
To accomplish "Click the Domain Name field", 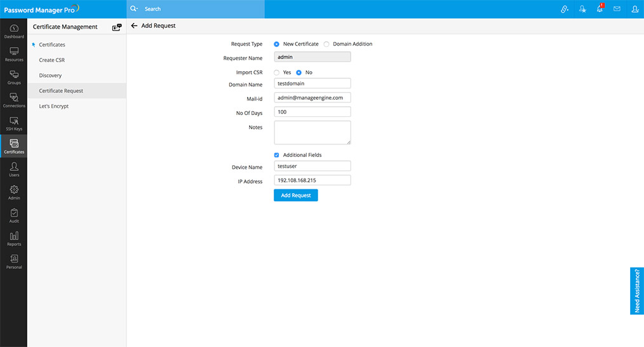I will coord(312,83).
